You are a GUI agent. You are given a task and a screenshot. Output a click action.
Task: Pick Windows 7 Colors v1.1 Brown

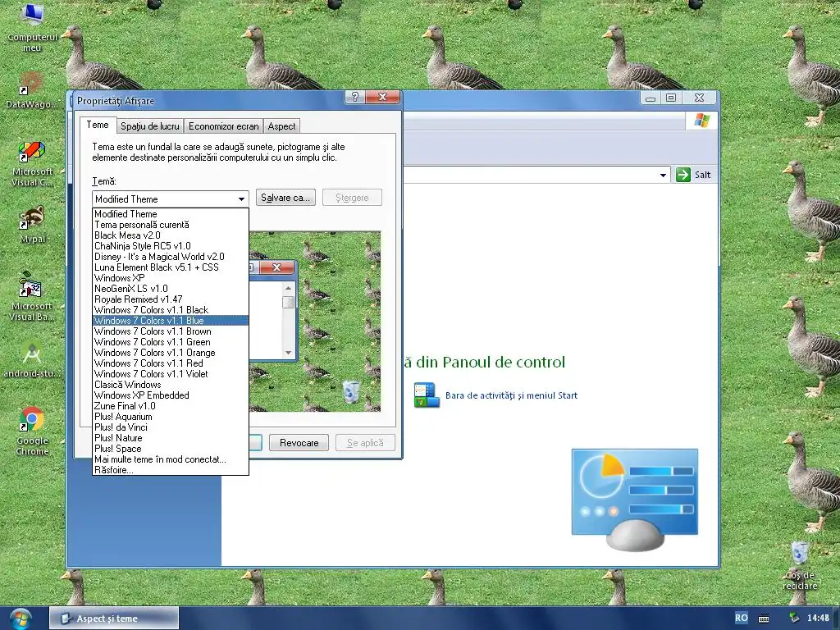click(171, 331)
